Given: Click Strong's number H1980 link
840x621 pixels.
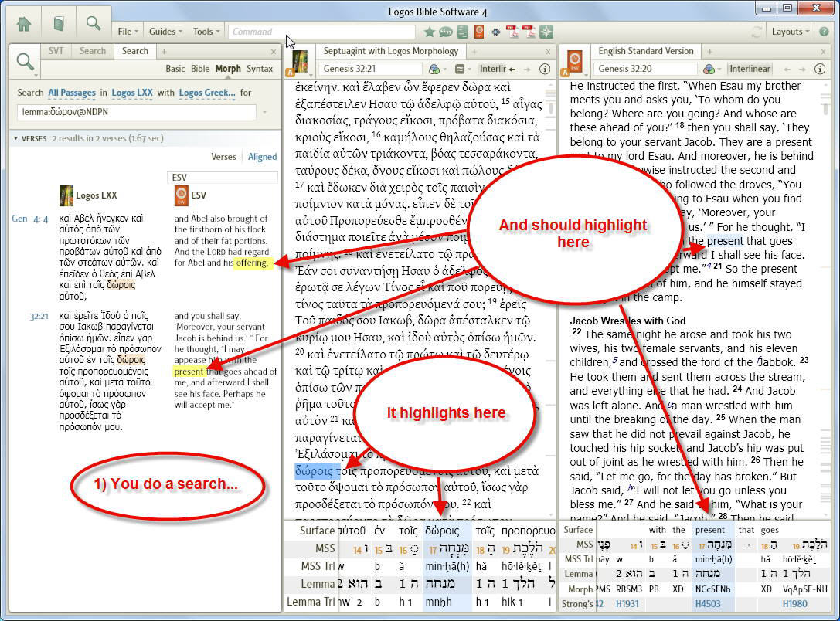Looking at the screenshot, I should point(795,604).
